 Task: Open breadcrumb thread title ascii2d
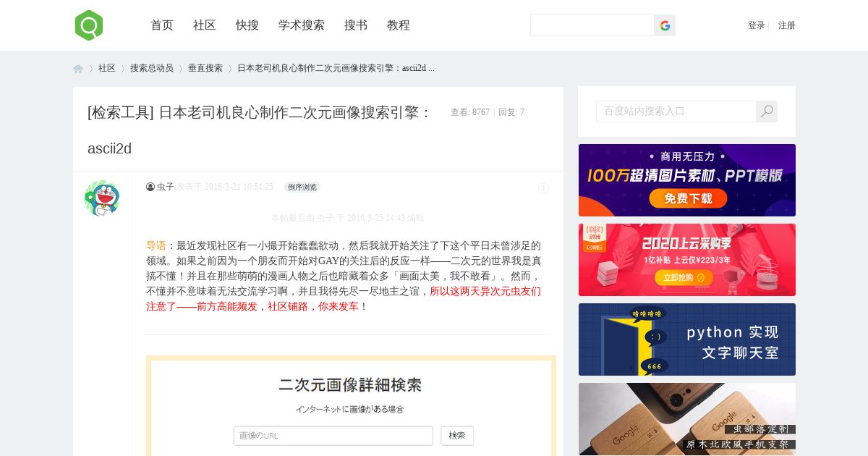[336, 68]
